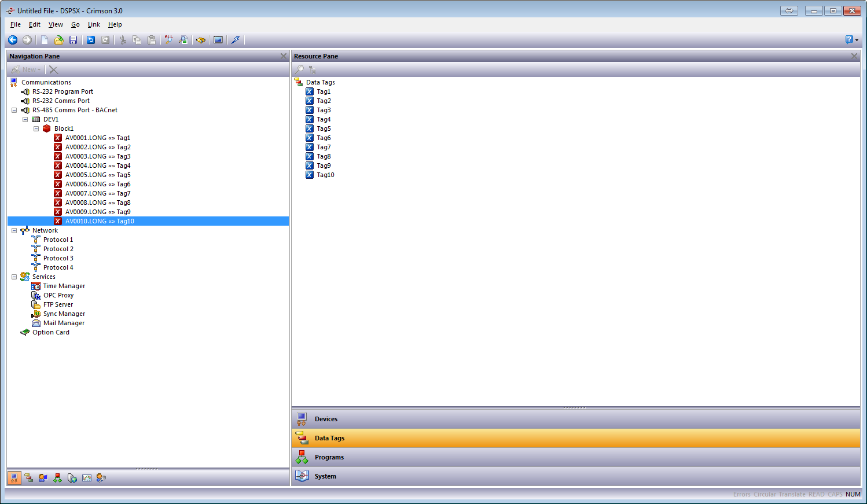867x504 pixels.
Task: Save the database with the floppy icon
Action: pos(73,40)
